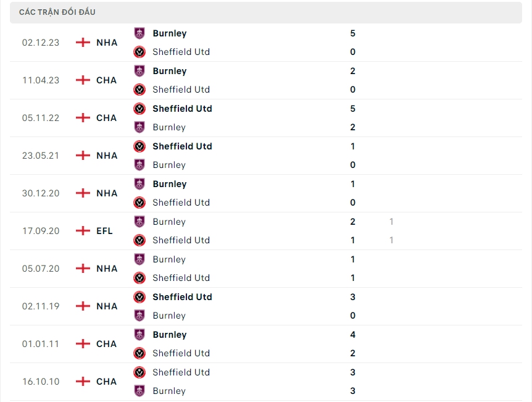Click Burnley crest in 30.12.20 match
The image size is (532, 402).
coord(140,184)
